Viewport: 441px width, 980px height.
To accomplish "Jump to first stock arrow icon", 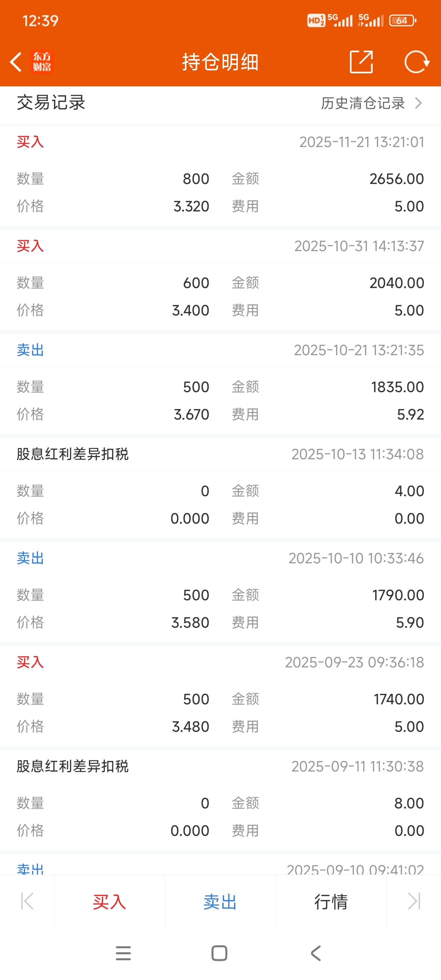I will pos(27,901).
